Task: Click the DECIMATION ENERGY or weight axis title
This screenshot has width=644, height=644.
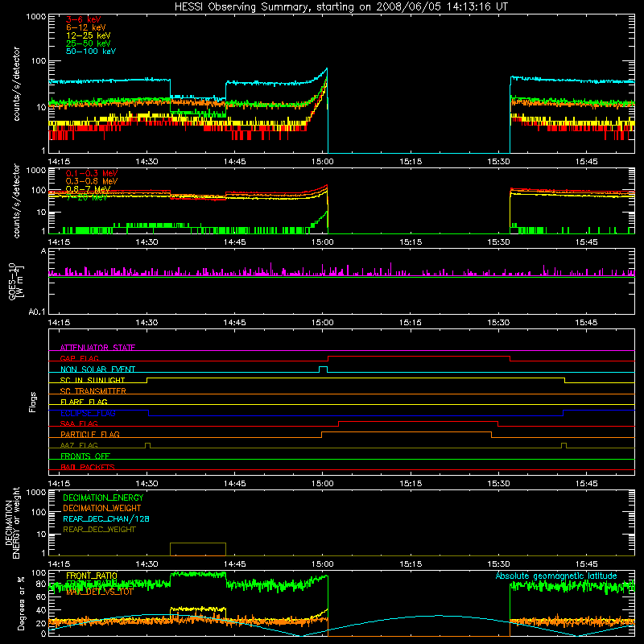Action: pyautogui.click(x=12, y=522)
